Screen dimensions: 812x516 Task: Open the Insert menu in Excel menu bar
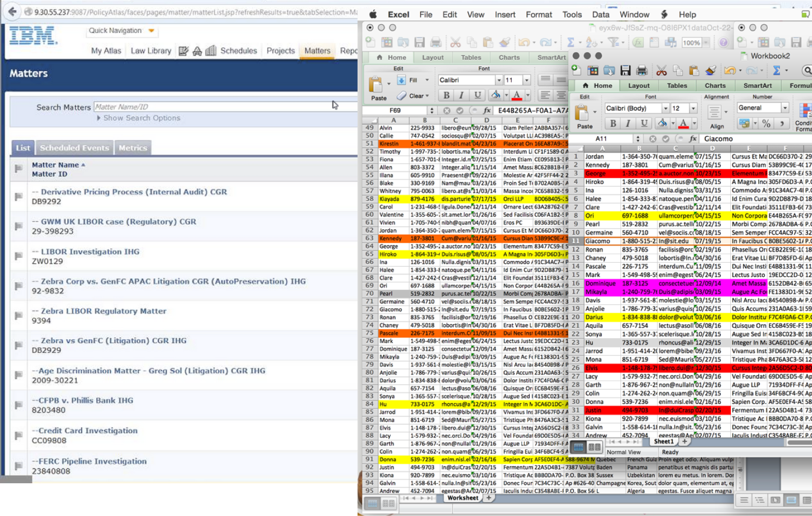point(505,15)
